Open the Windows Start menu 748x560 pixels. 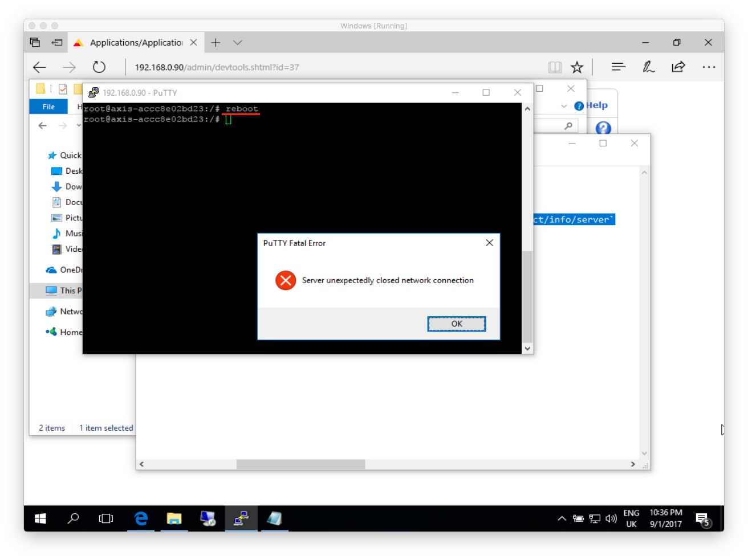(40, 518)
